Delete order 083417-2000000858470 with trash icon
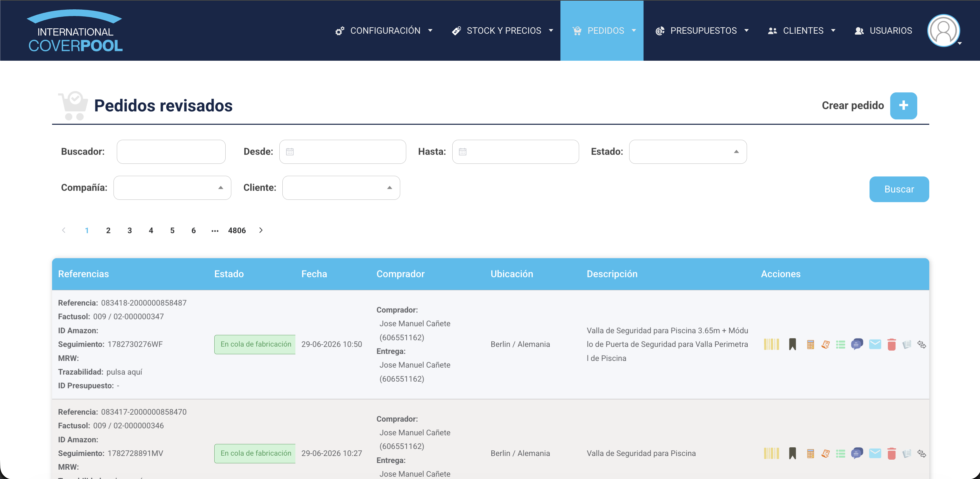Image resolution: width=980 pixels, height=479 pixels. pyautogui.click(x=891, y=454)
